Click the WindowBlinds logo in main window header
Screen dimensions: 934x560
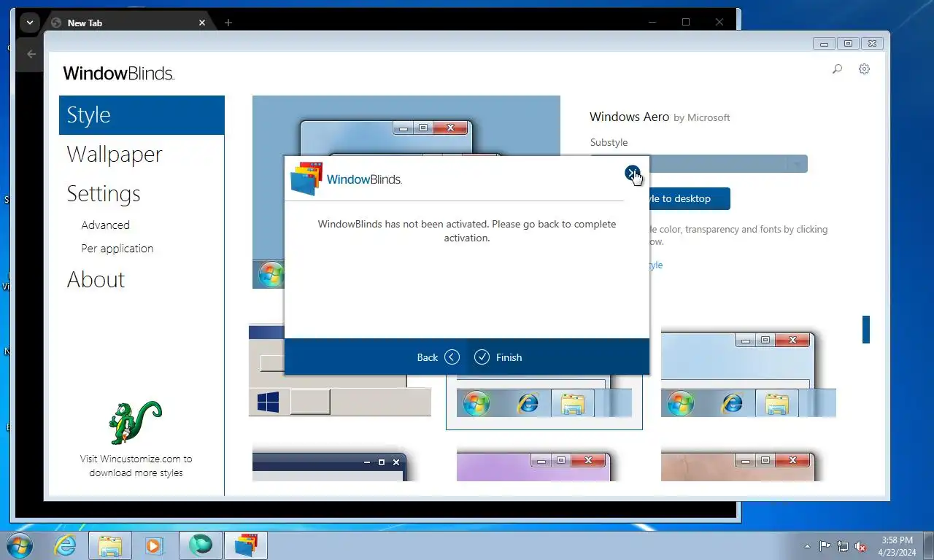tap(119, 74)
